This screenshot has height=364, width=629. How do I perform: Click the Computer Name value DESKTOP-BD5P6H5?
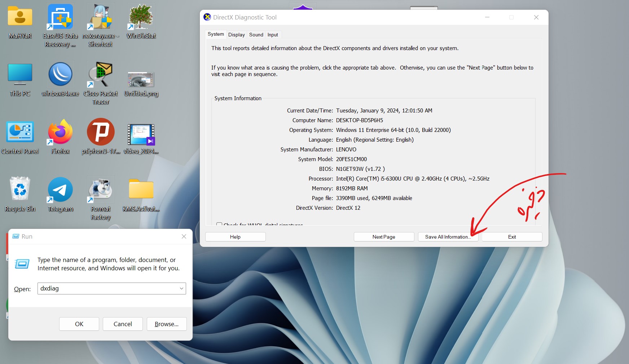(x=360, y=120)
